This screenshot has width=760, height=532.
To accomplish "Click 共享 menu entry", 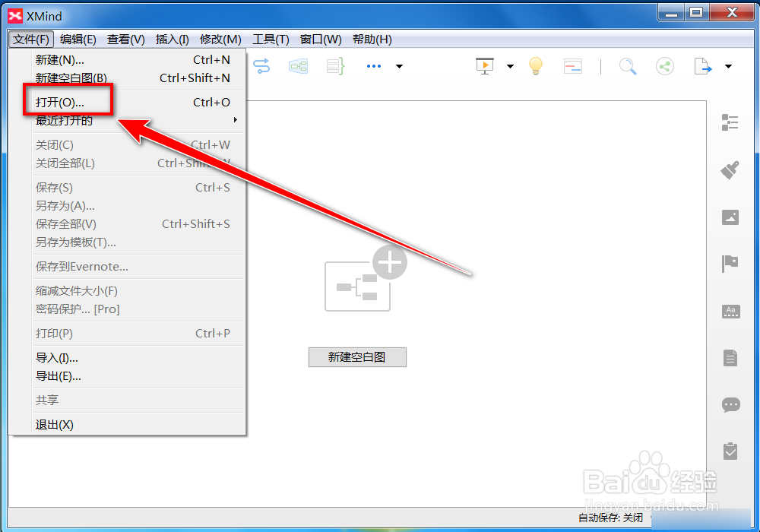I will [x=133, y=401].
